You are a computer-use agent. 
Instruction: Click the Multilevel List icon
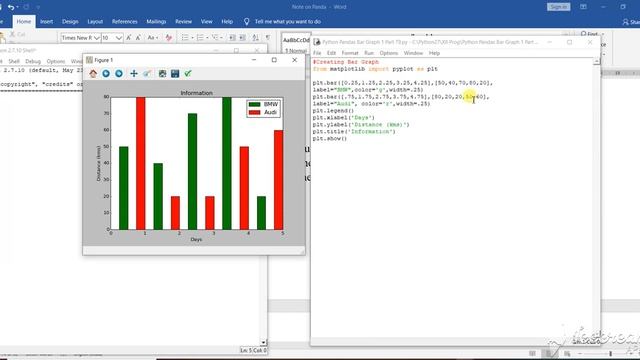pyautogui.click(x=215, y=38)
